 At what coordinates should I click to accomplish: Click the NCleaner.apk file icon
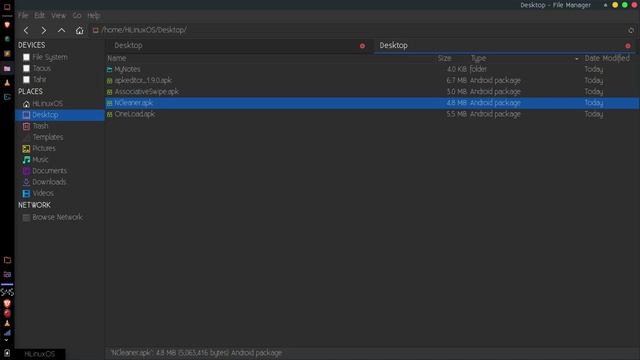point(109,103)
